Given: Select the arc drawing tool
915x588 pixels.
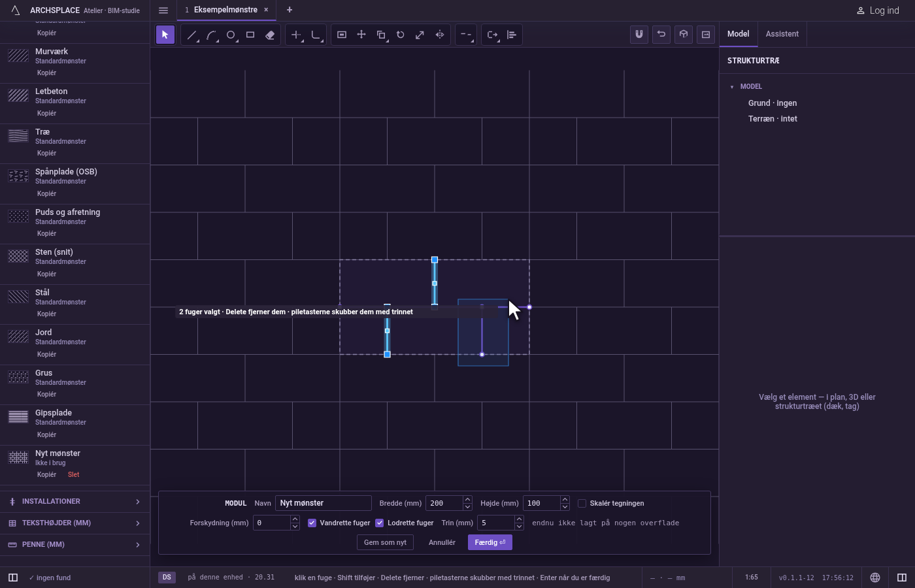Looking at the screenshot, I should pyautogui.click(x=211, y=35).
